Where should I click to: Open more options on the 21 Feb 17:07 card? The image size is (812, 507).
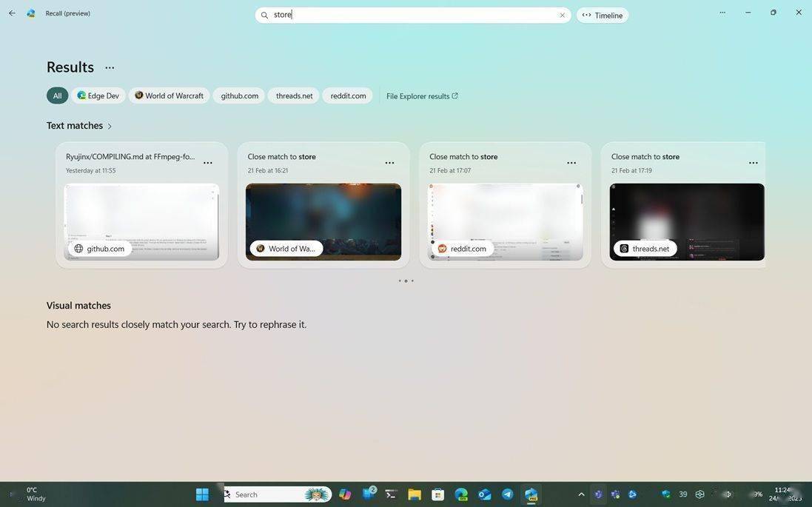pos(571,163)
